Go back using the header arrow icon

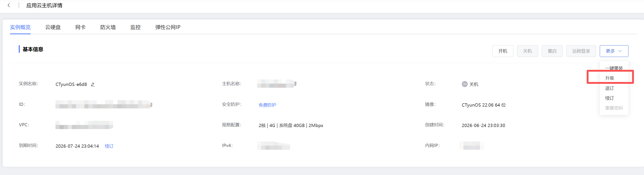[9, 5]
